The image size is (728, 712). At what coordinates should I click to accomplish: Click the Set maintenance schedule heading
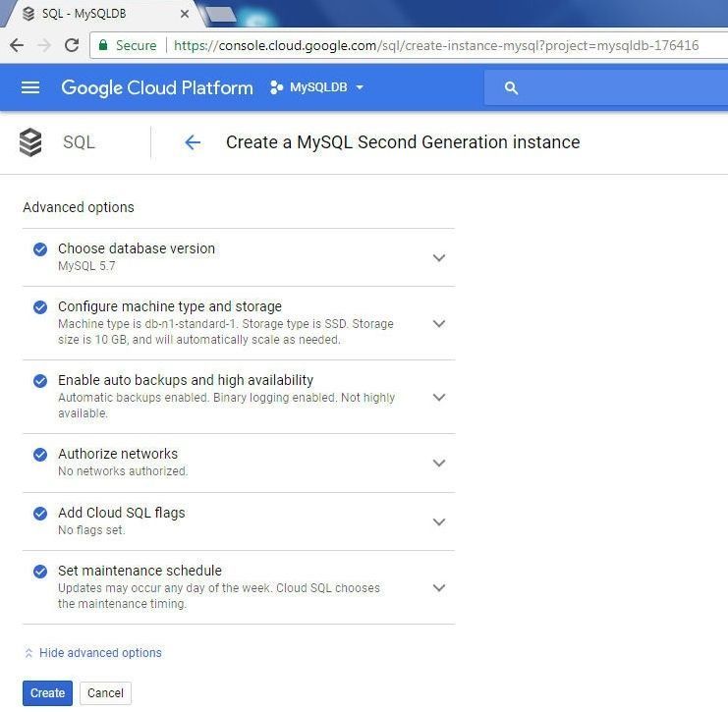[x=140, y=571]
